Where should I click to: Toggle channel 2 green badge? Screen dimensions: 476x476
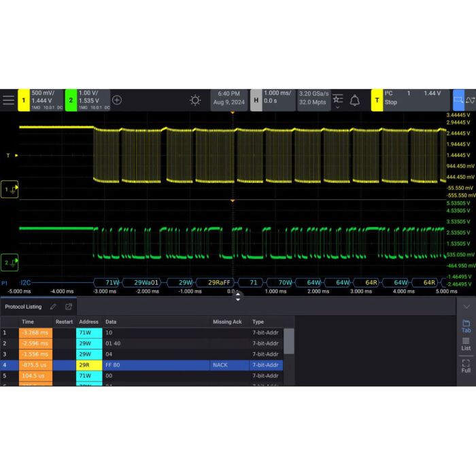pyautogui.click(x=71, y=100)
